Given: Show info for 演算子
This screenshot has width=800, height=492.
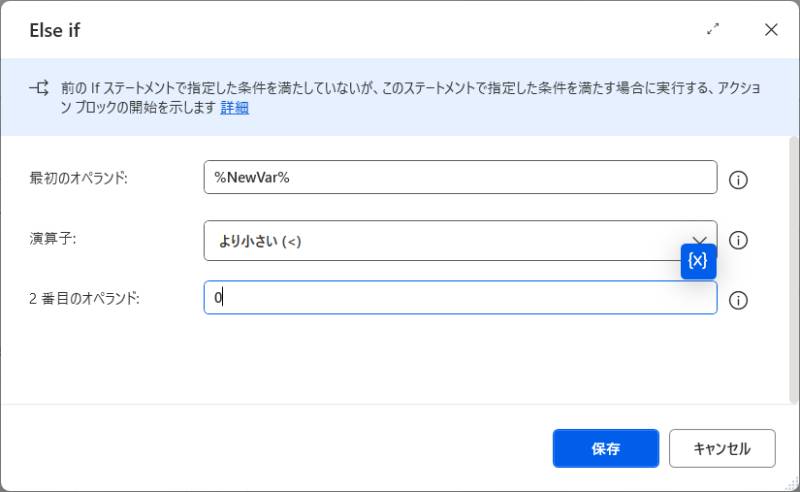Looking at the screenshot, I should point(739,240).
